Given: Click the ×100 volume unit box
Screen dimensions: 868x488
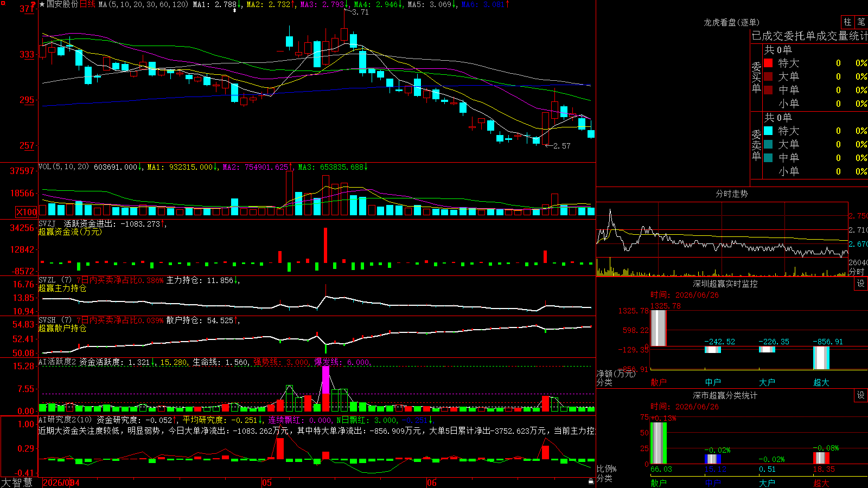Looking at the screenshot, I should (x=26, y=212).
